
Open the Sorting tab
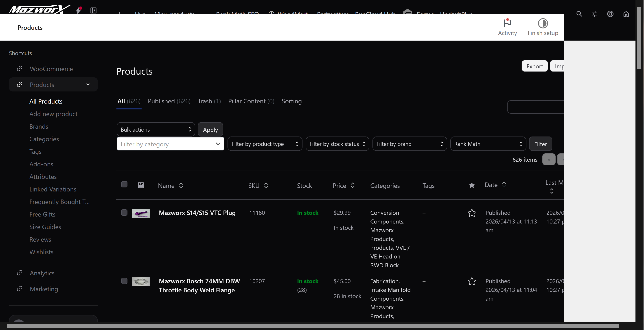pyautogui.click(x=291, y=101)
